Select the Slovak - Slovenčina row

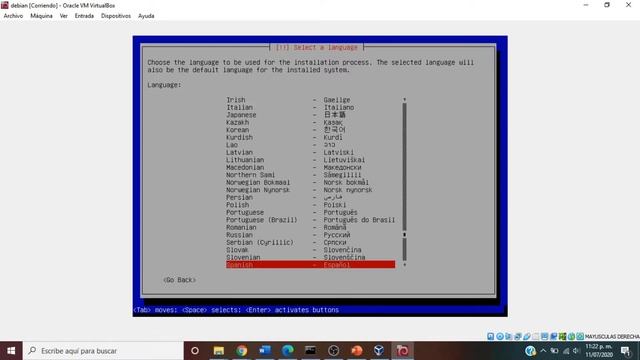point(311,250)
